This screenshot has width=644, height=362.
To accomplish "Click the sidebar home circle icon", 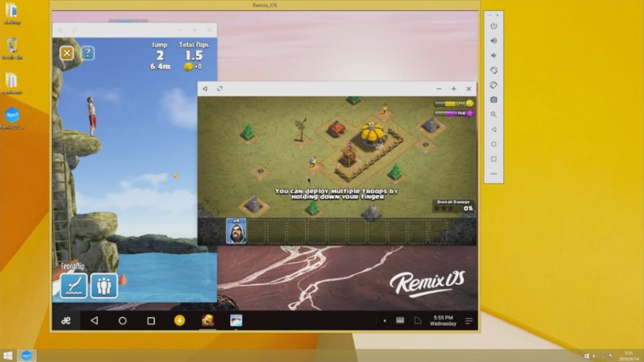I will [493, 144].
